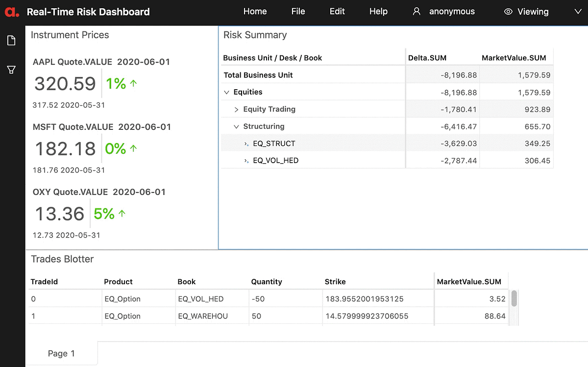Expand the EQ_STRUCT book row

point(246,143)
